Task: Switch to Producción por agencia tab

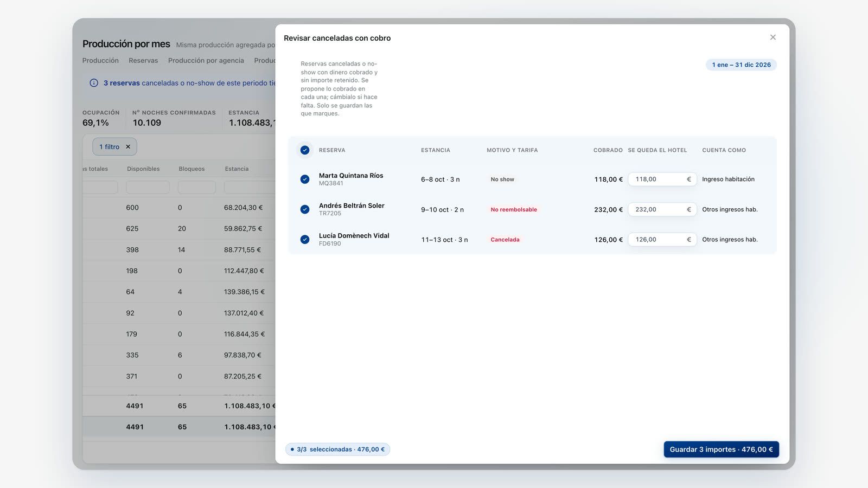Action: pos(206,61)
